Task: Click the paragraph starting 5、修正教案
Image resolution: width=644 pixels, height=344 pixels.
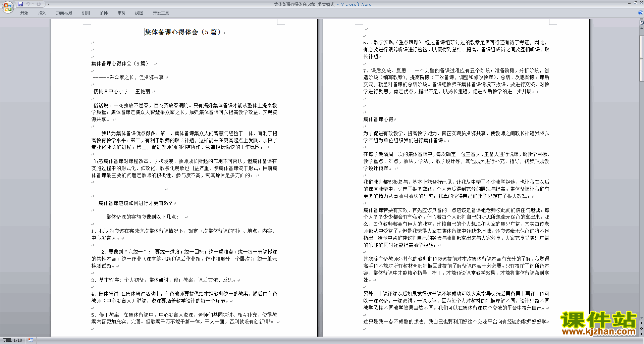Action: (x=184, y=318)
